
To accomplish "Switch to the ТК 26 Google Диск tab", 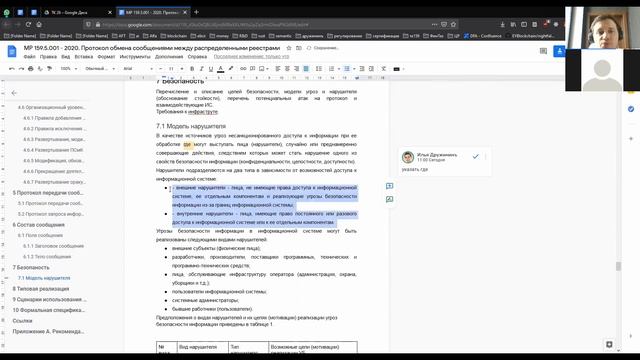I will 77,13.
